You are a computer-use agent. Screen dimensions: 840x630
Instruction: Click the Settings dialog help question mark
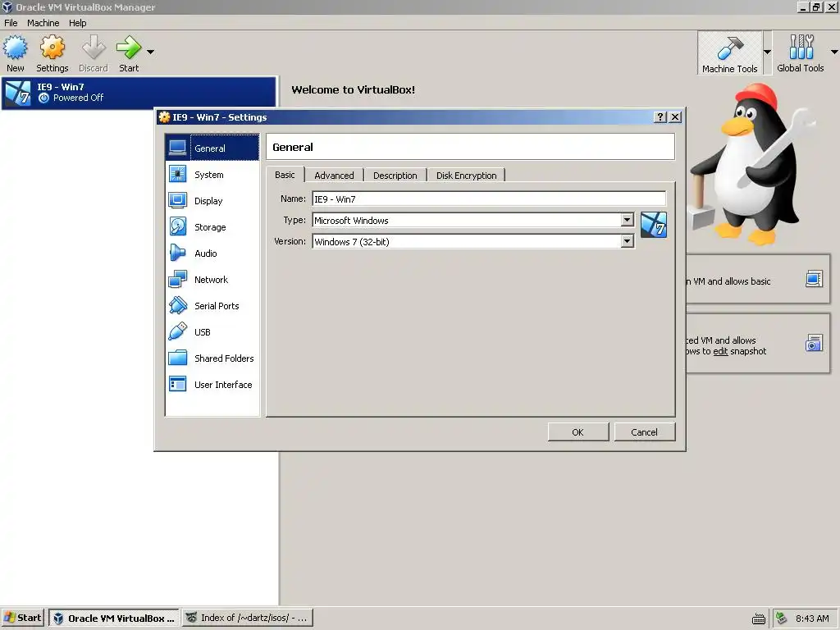[660, 116]
